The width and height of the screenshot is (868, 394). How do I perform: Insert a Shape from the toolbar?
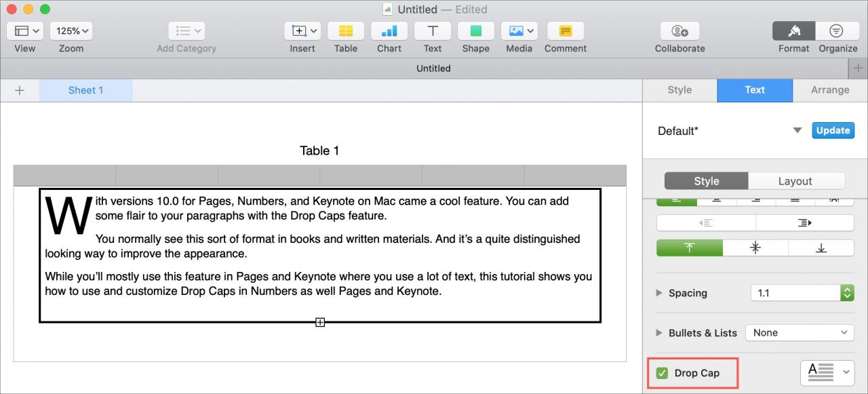tap(476, 31)
